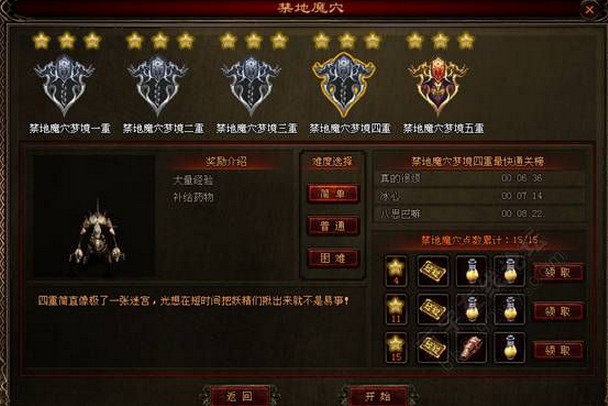
Task: Select the 禁地魔穴梦境三重 shield emblem
Action: (x=251, y=85)
